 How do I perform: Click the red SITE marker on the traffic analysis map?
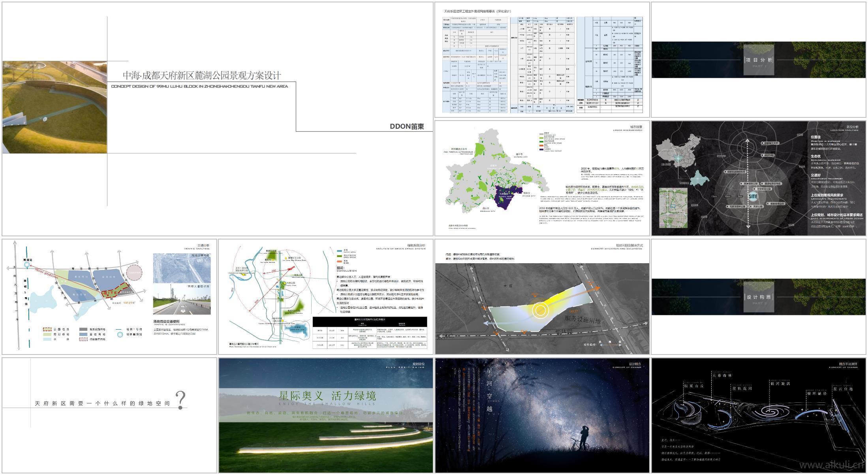[110, 294]
